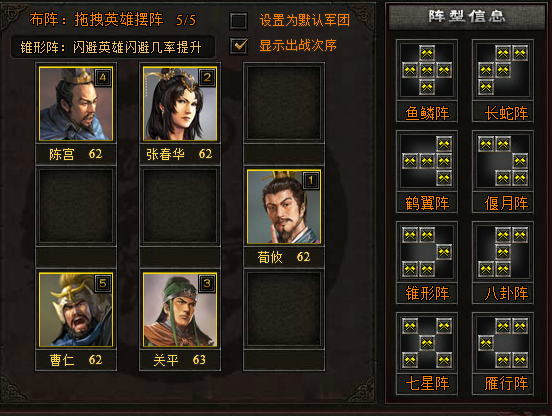Click hero portrait 陈宫
This screenshot has width=552, height=416.
[x=76, y=103]
